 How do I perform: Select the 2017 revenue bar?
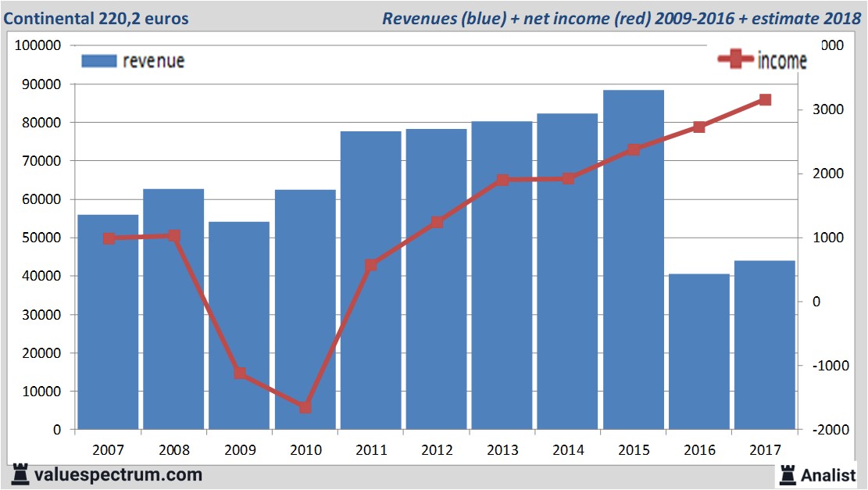[765, 345]
